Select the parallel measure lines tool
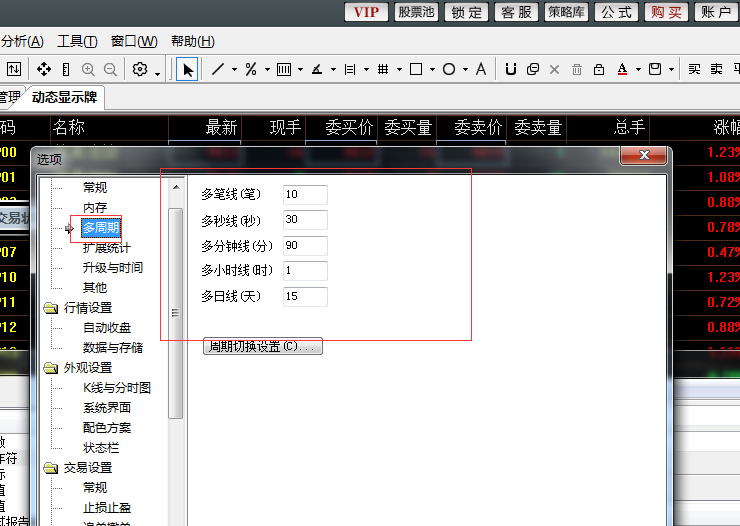The width and height of the screenshot is (740, 526). click(350, 70)
